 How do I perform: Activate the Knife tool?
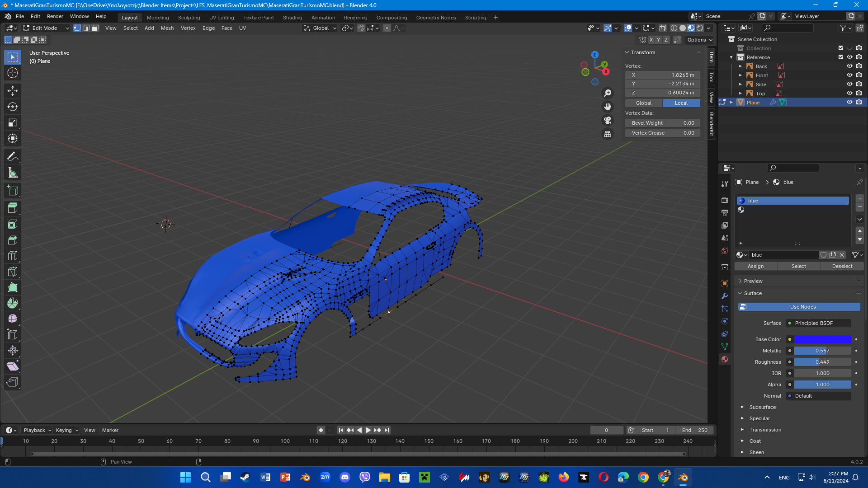[13, 272]
